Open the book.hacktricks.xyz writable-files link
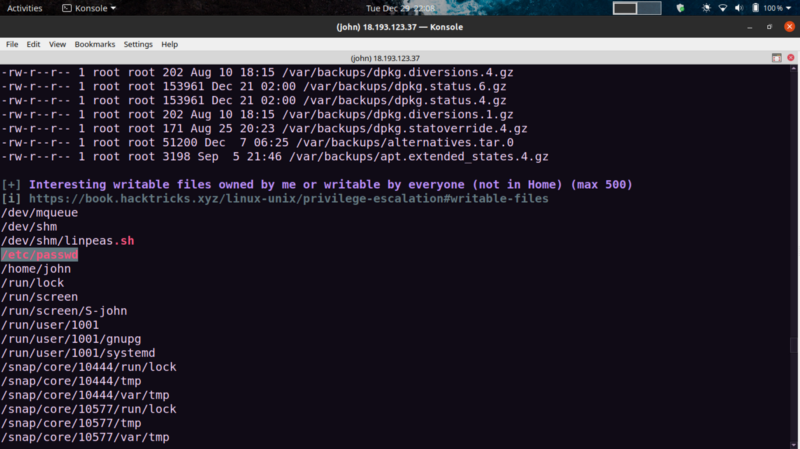 [x=289, y=198]
